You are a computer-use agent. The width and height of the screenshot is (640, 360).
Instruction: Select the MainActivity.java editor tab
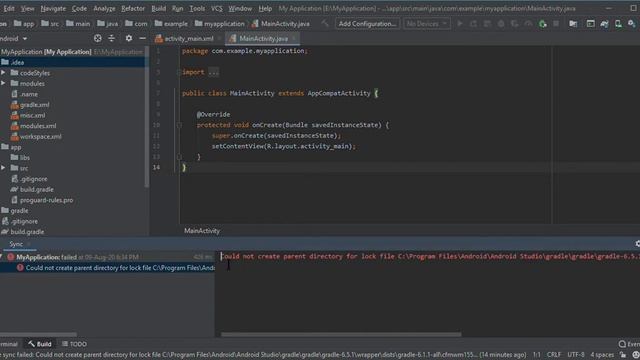pos(263,38)
